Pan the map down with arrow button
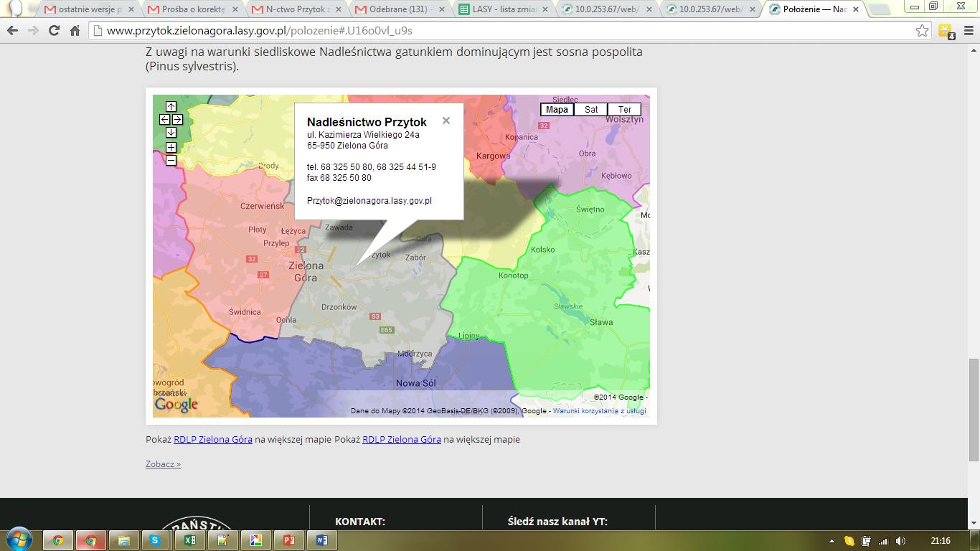This screenshot has width=980, height=551. (171, 133)
